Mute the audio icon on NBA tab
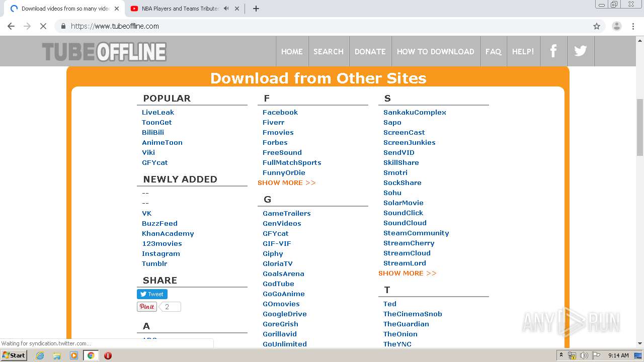Screen dimensions: 644x362 [x=226, y=9]
